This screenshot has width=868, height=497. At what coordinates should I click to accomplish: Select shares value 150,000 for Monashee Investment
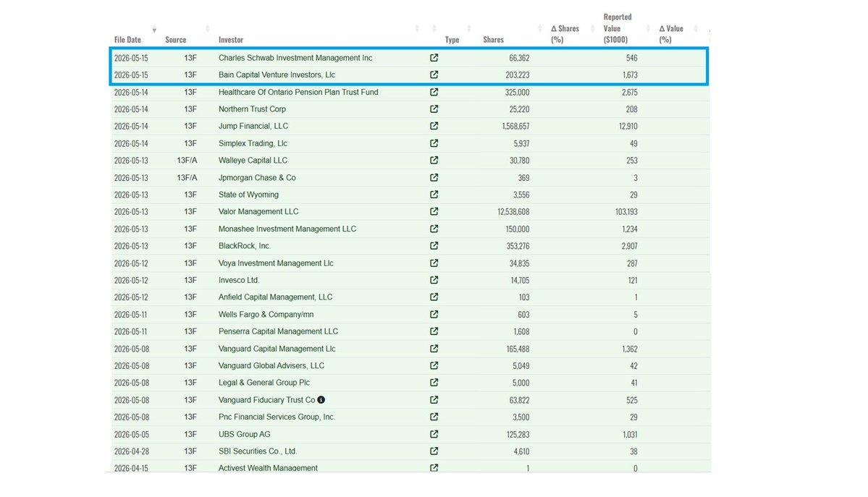tap(517, 229)
